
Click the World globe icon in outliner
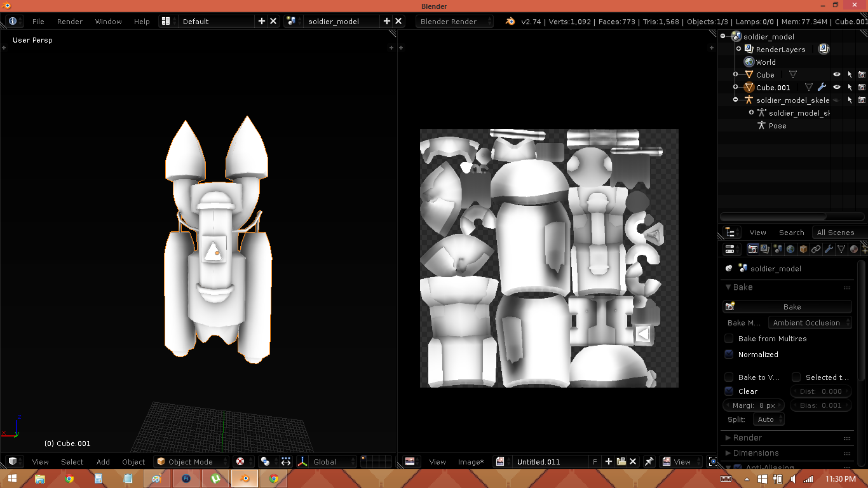tap(749, 62)
